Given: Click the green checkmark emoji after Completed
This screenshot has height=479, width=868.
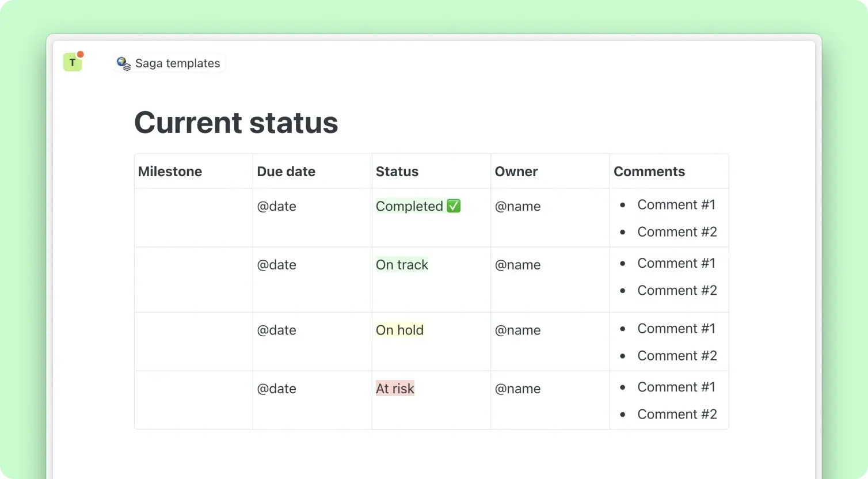Looking at the screenshot, I should [x=454, y=206].
